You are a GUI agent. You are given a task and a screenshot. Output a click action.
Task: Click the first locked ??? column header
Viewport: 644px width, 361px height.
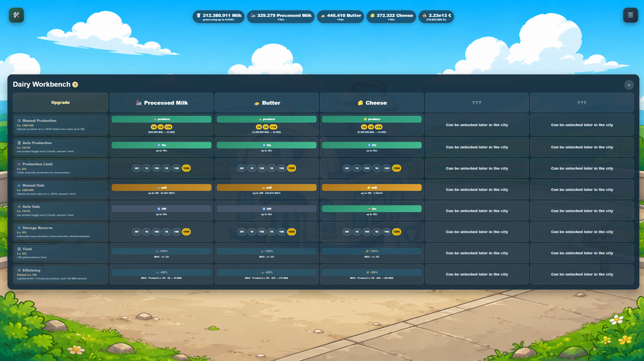click(x=477, y=103)
